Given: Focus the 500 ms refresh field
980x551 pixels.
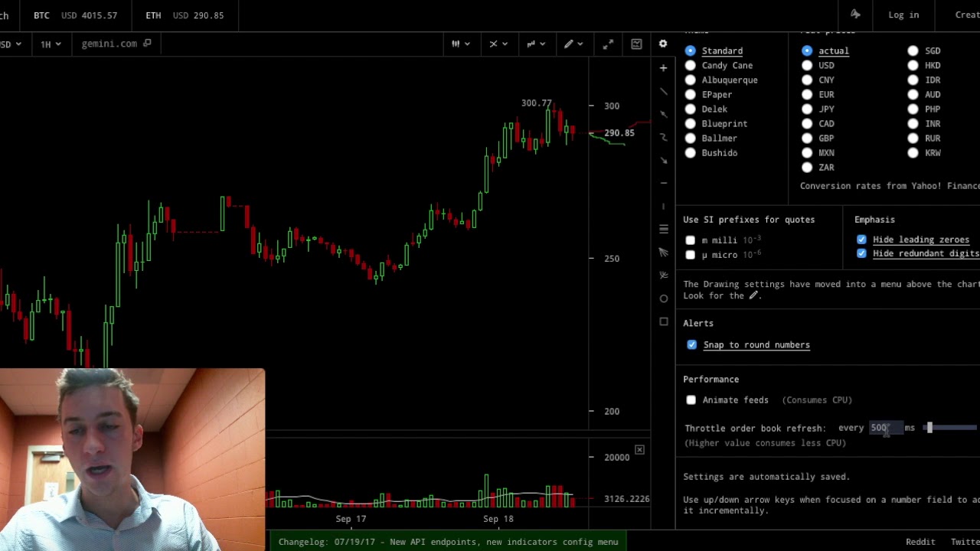Looking at the screenshot, I should tap(884, 429).
